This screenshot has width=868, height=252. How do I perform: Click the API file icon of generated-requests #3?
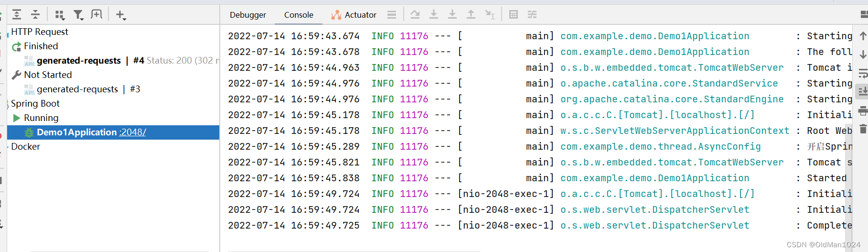coord(29,89)
